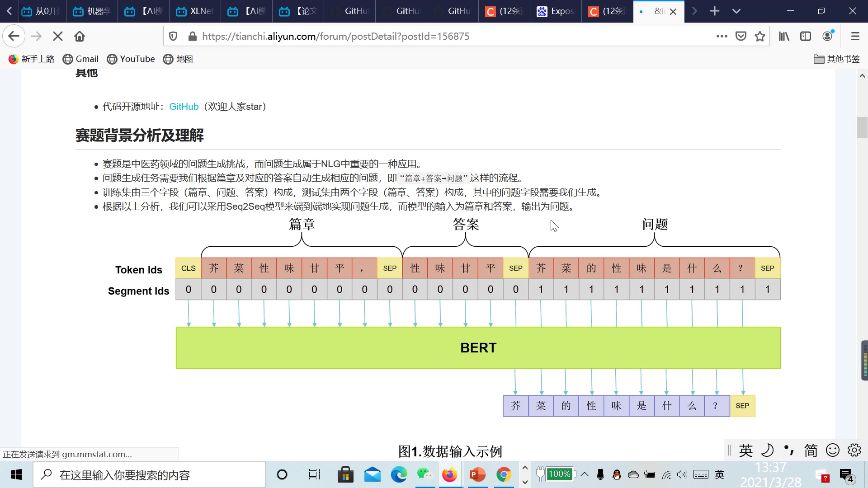Click page scrollbar up arrow
868x488 pixels.
[862, 76]
